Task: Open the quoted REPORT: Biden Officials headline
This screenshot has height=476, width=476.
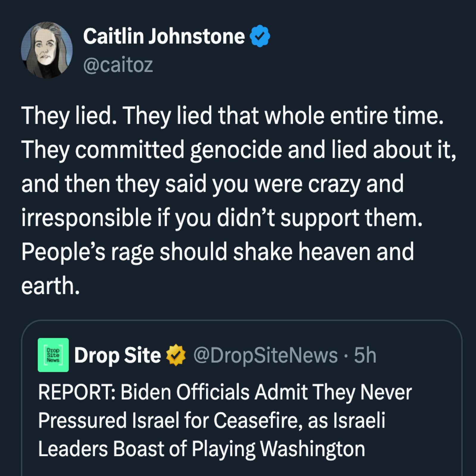Action: [x=225, y=420]
